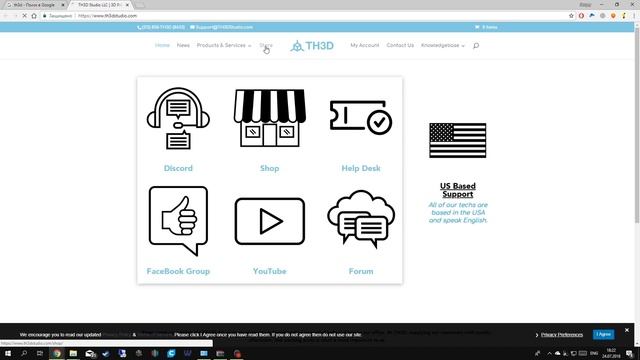Open the Windows Start menu

pos(8,353)
